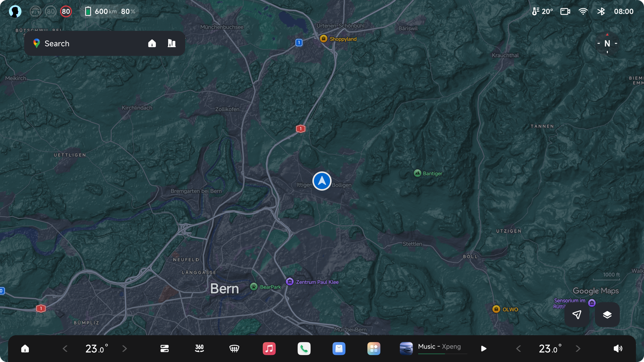
Task: Tap the Krauchthal town label
Action: 505,55
